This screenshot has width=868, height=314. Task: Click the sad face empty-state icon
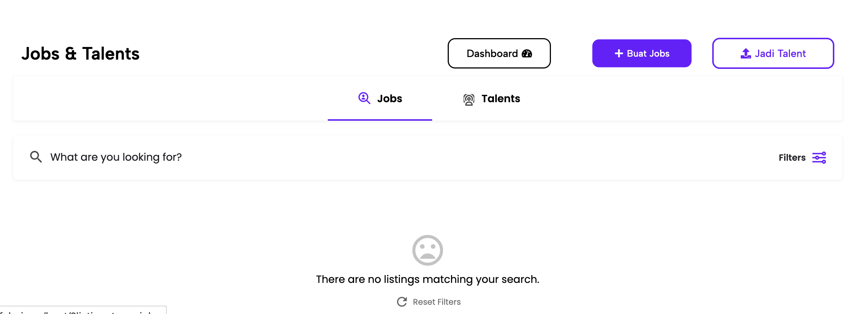click(427, 250)
